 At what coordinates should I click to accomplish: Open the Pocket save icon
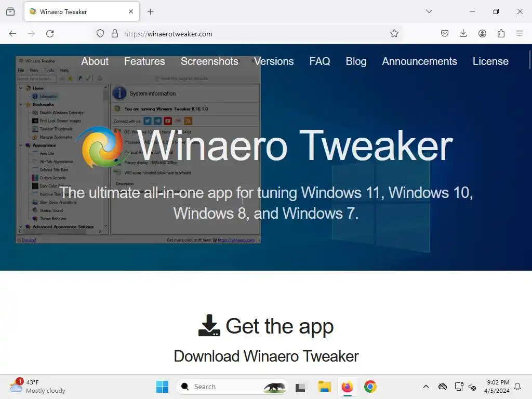click(445, 33)
